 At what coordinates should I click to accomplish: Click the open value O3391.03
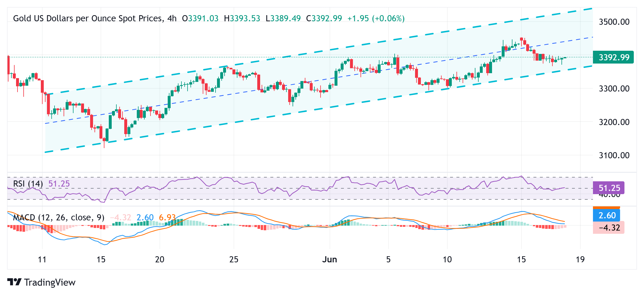tap(200, 18)
